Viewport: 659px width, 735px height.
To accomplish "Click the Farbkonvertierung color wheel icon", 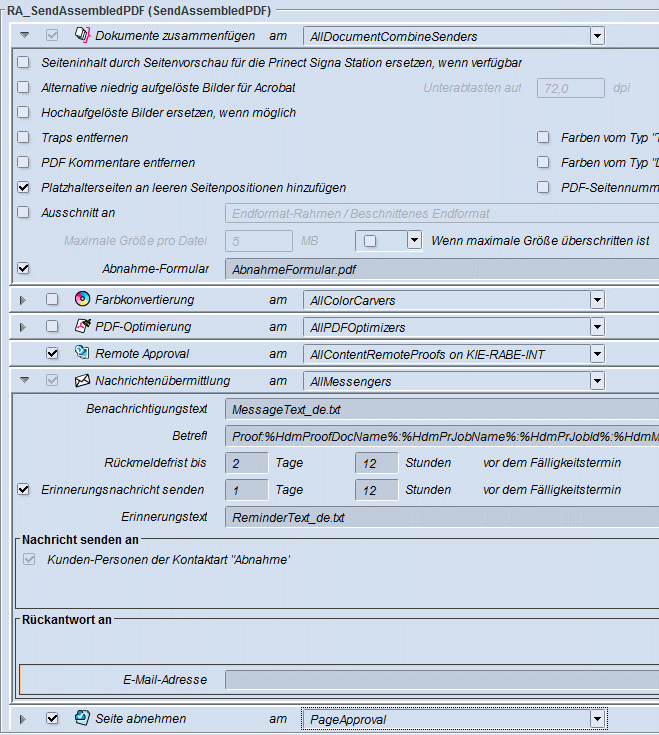I will point(82,300).
